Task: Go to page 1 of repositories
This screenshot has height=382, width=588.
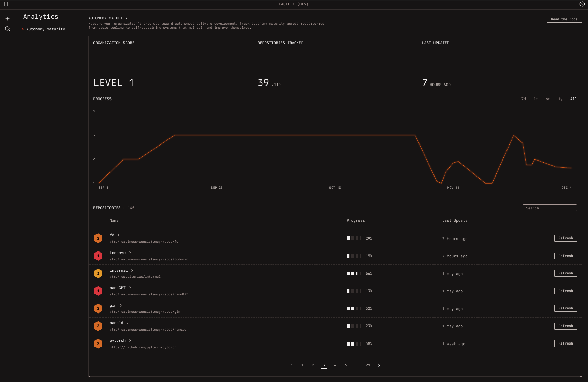Action: point(302,365)
